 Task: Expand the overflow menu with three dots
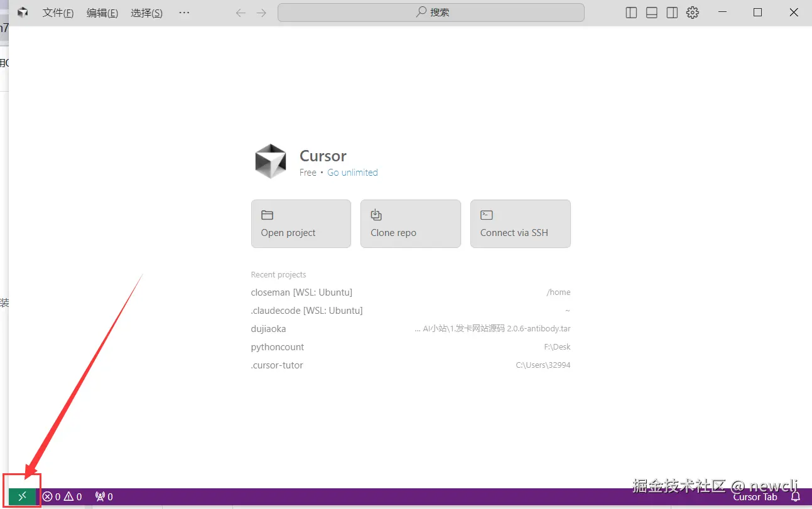[x=184, y=13]
